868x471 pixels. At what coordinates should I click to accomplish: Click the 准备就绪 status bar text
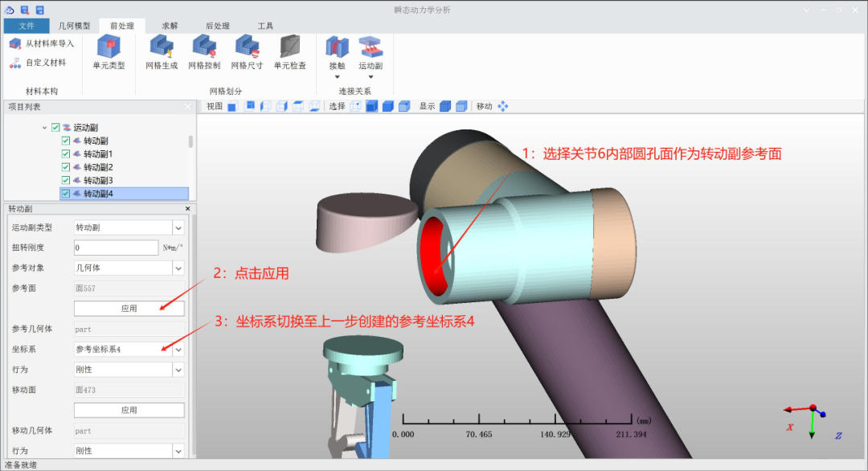21,465
